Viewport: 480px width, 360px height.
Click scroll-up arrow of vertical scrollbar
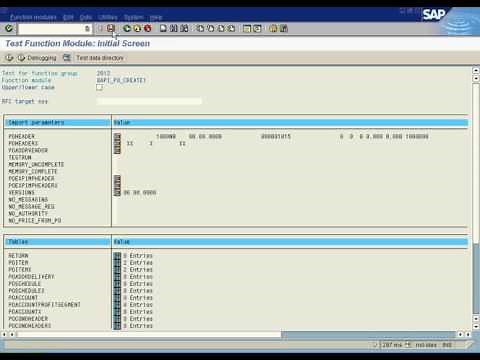click(x=476, y=70)
